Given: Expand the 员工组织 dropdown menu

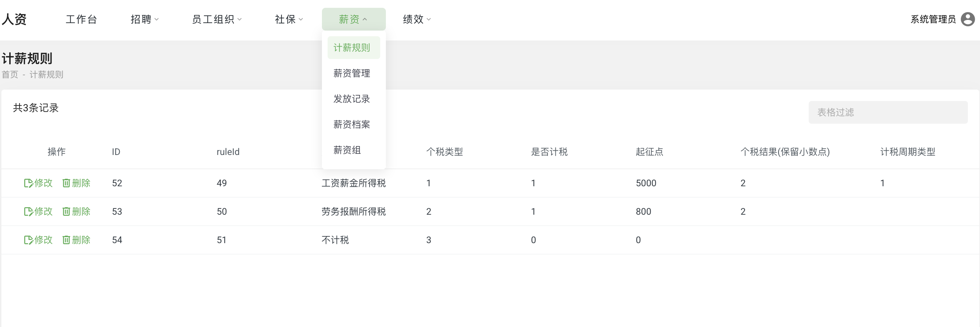Looking at the screenshot, I should [216, 19].
